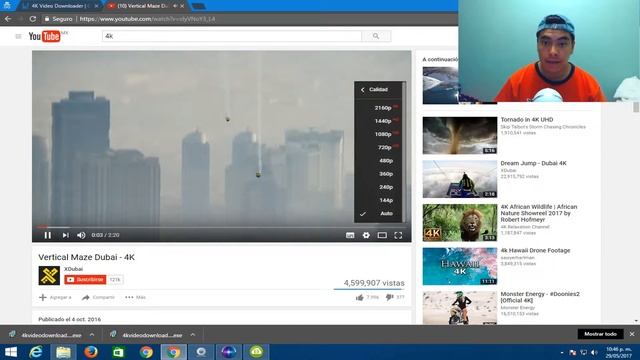Viewport: 640px width, 360px height.
Task: Subscribe to the XDubai channel
Action: pyautogui.click(x=85, y=280)
